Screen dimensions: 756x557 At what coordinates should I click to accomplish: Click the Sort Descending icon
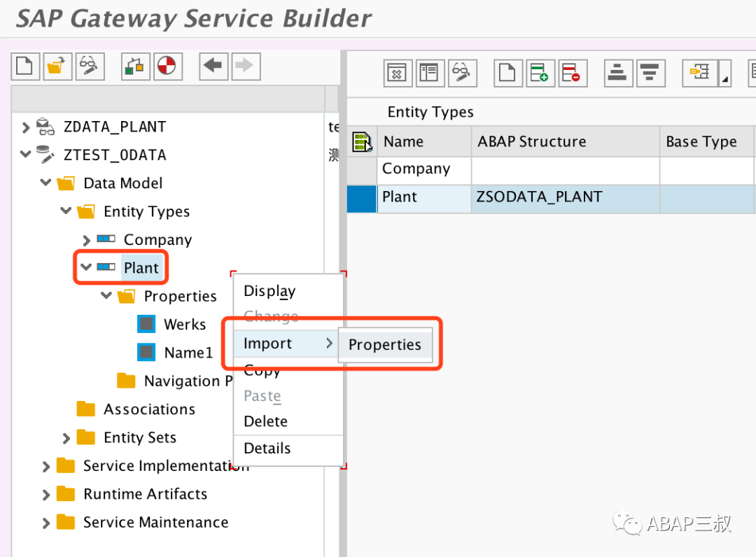(650, 73)
